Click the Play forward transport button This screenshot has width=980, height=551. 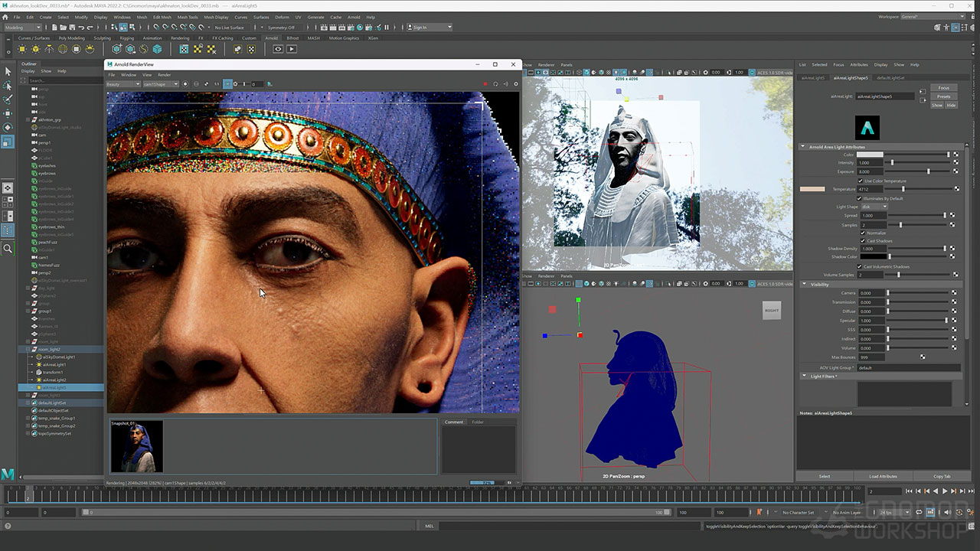pos(945,491)
